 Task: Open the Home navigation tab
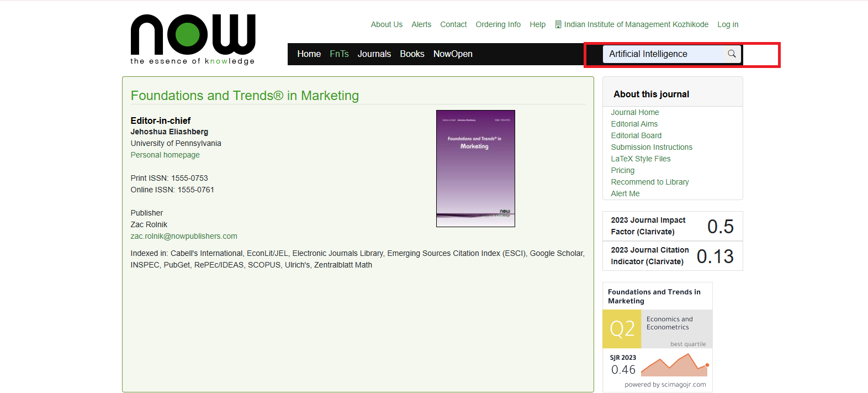309,54
